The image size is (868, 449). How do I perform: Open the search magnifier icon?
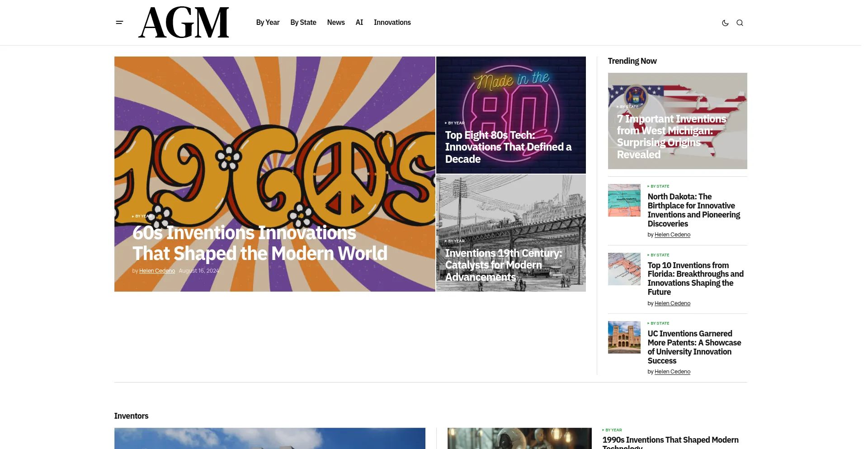740,23
